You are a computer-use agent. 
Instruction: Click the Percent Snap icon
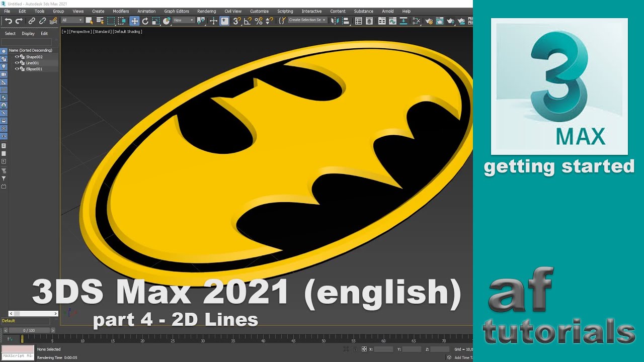[259, 21]
